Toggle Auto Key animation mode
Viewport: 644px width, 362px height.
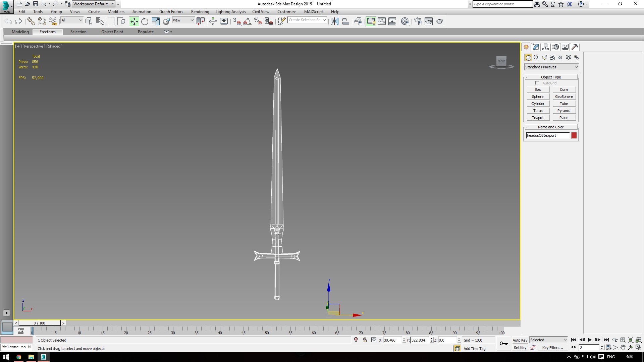(x=520, y=340)
